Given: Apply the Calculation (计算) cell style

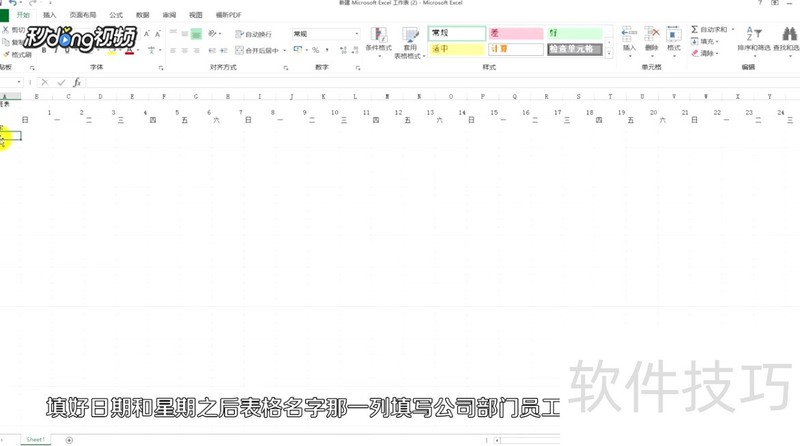Looking at the screenshot, I should coord(516,49).
